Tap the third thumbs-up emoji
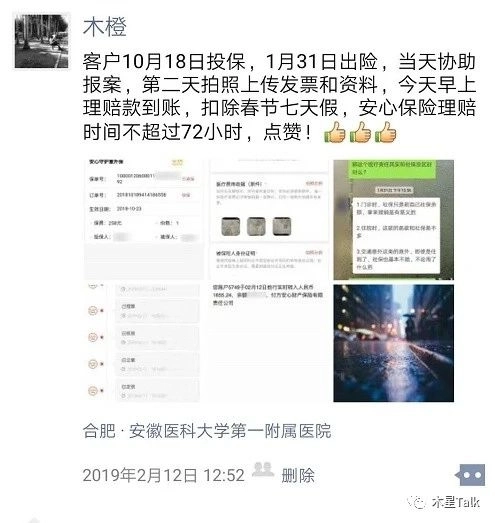This screenshot has height=523, width=495. 386,132
